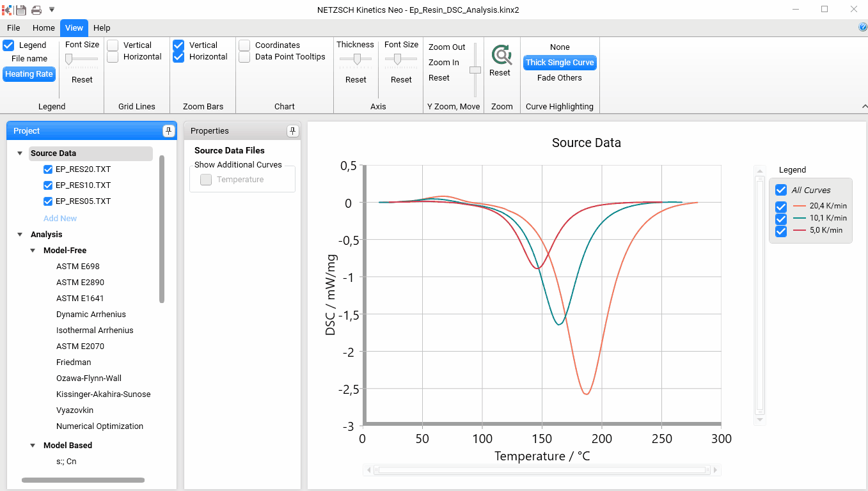Open Numerical Optimization item
868x491 pixels.
click(100, 426)
